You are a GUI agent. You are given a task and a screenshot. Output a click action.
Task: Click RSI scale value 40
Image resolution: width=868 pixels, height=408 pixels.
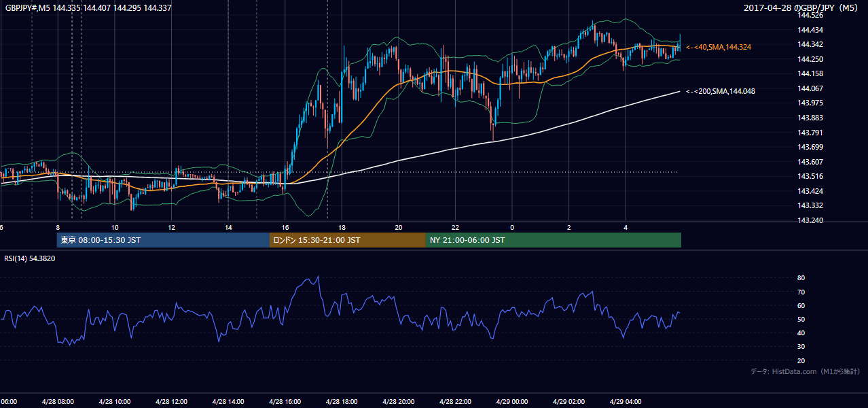tap(801, 333)
